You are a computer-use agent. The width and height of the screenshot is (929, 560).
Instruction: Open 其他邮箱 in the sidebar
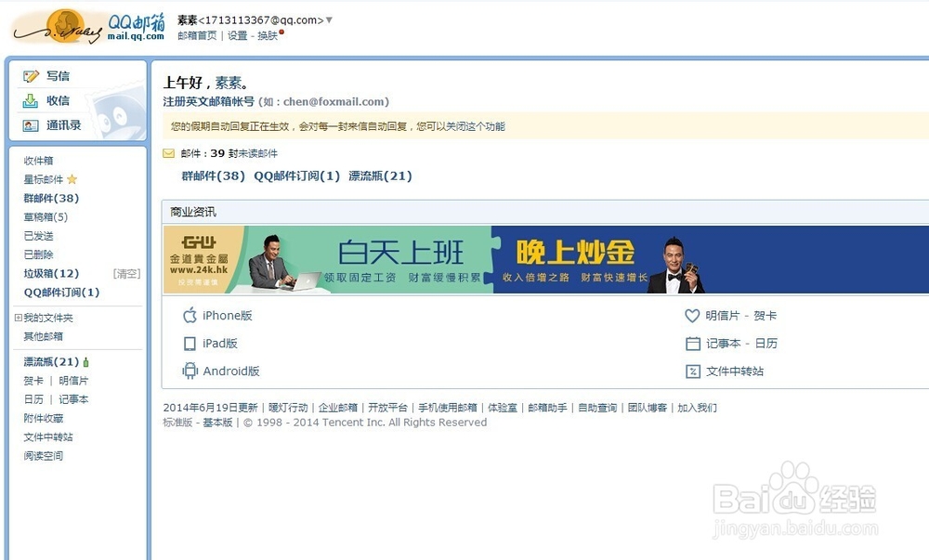coord(44,336)
